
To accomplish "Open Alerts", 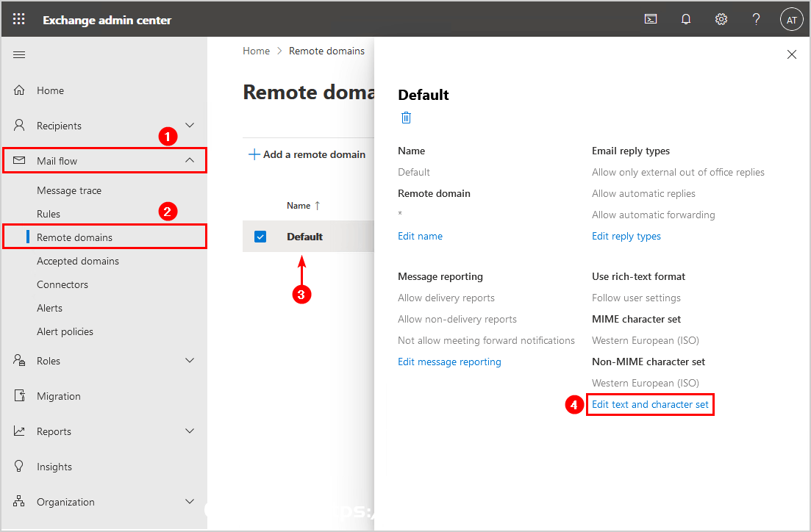I will [x=49, y=308].
